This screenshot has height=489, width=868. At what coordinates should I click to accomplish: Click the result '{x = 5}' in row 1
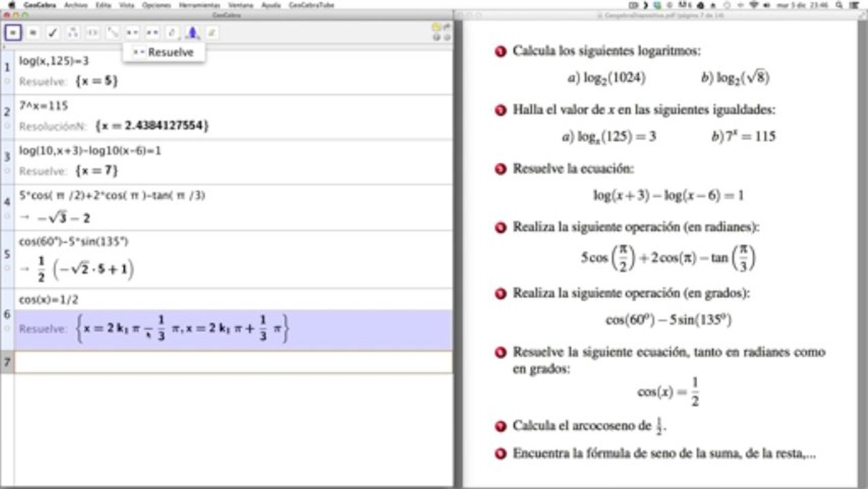pos(97,81)
